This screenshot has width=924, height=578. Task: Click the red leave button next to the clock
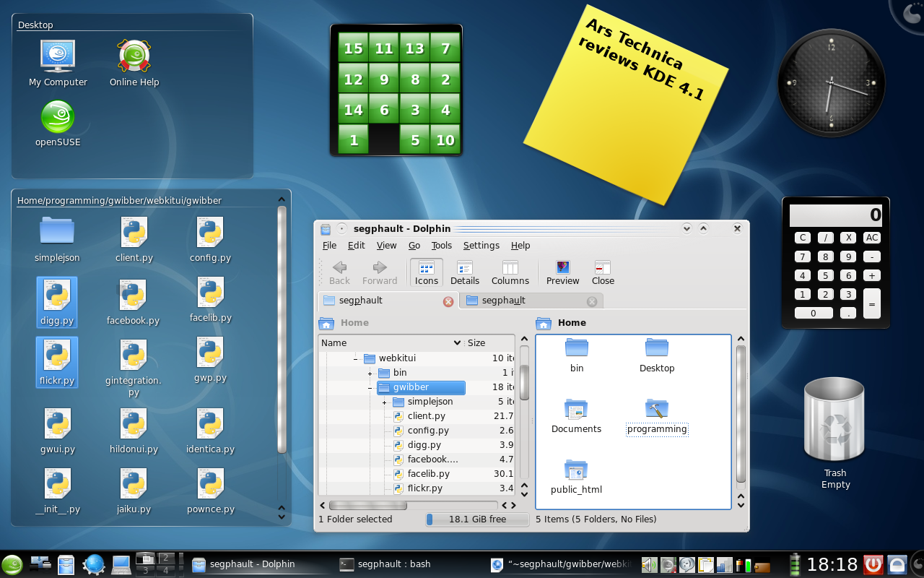pyautogui.click(x=873, y=564)
